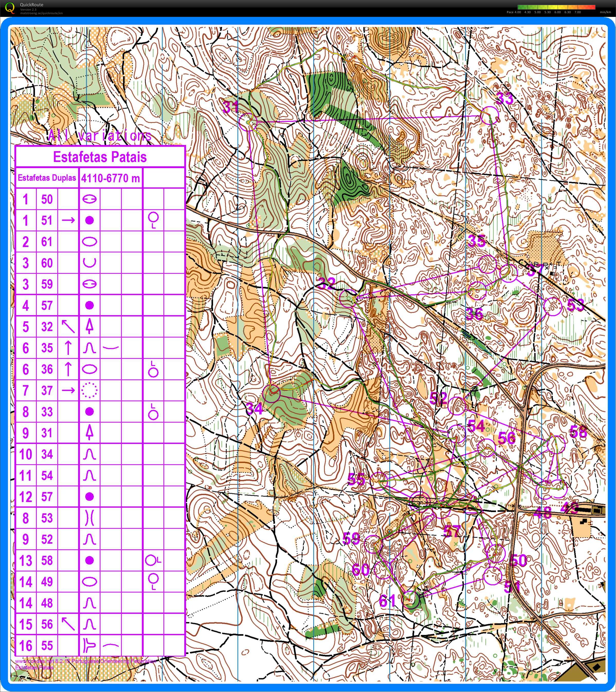The height and width of the screenshot is (692, 616).
Task: Click control circle 53 on the map
Action: coord(553,306)
